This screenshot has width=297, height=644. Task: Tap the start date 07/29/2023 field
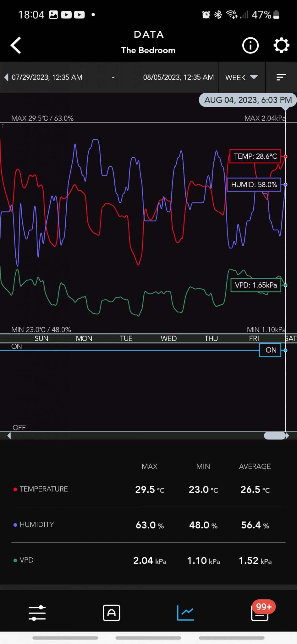(x=47, y=77)
